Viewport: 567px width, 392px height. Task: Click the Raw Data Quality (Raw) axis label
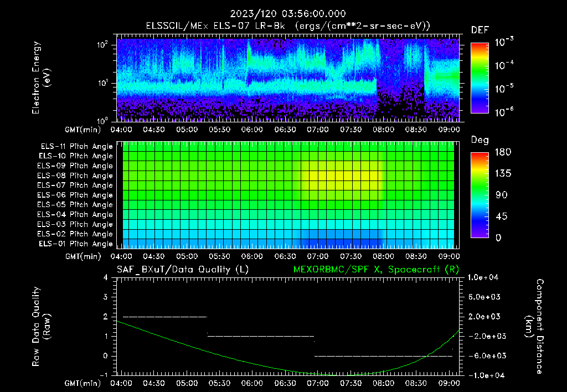[41, 327]
